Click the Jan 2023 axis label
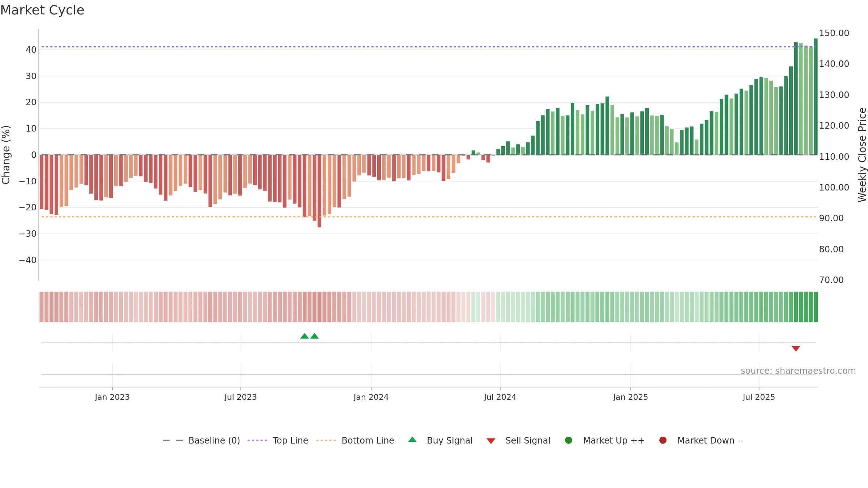The width and height of the screenshot is (868, 488). click(x=112, y=397)
